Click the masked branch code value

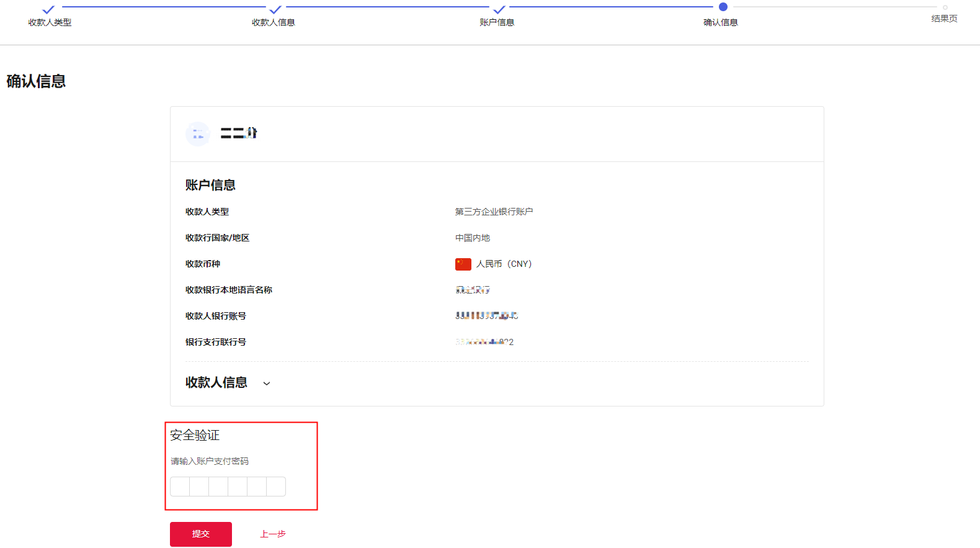point(484,342)
